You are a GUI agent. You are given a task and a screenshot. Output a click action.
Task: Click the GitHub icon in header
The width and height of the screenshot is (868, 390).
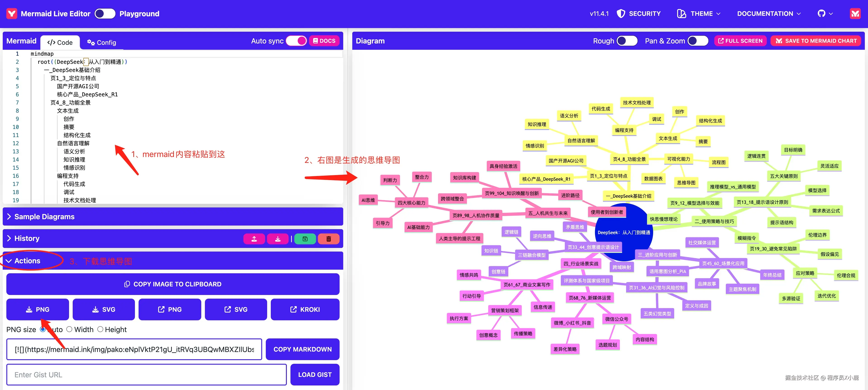point(821,14)
